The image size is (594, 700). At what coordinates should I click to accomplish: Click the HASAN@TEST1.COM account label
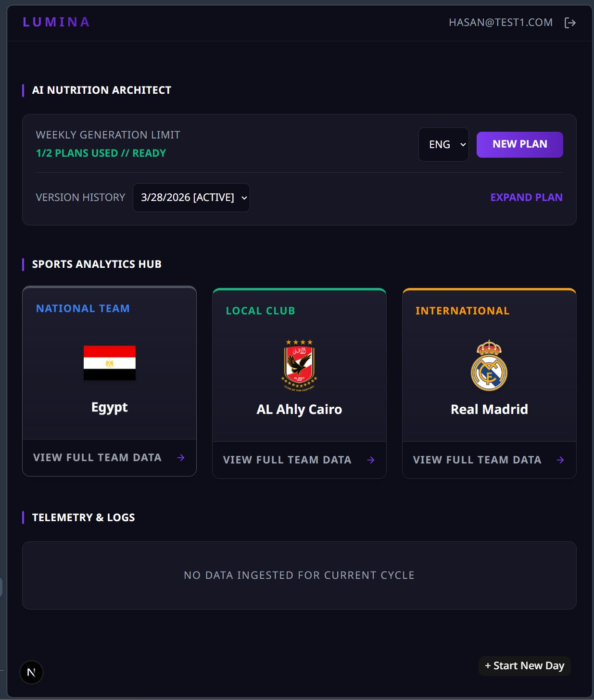pyautogui.click(x=501, y=23)
